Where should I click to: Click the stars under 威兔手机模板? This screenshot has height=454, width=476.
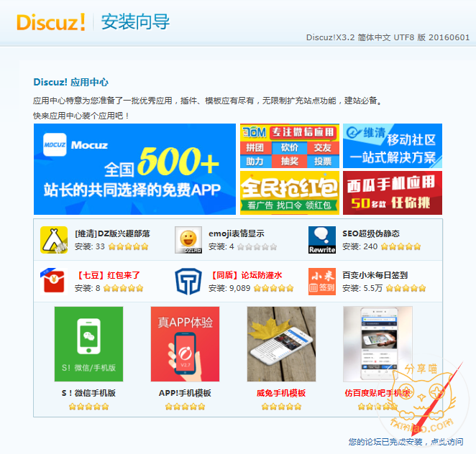[x=281, y=407]
